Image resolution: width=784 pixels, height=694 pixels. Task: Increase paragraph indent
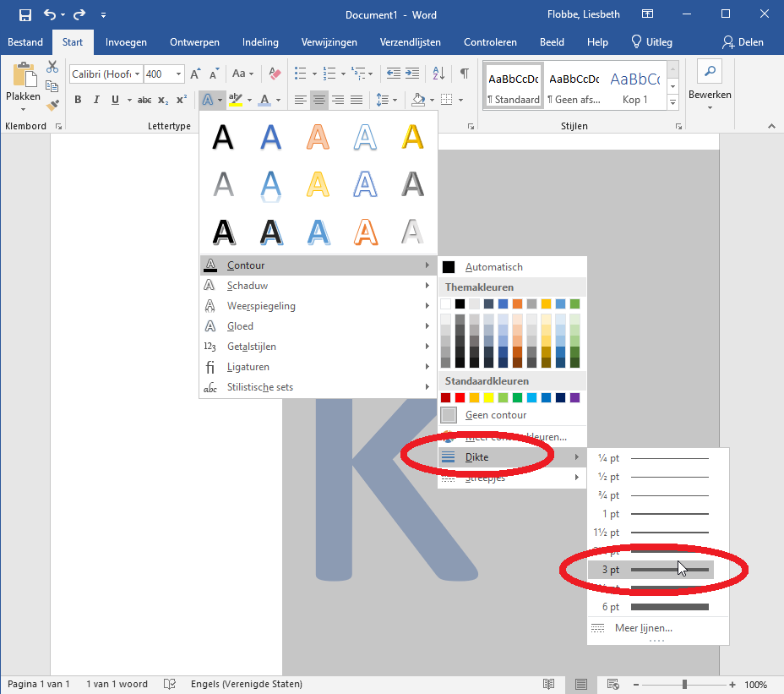(412, 74)
